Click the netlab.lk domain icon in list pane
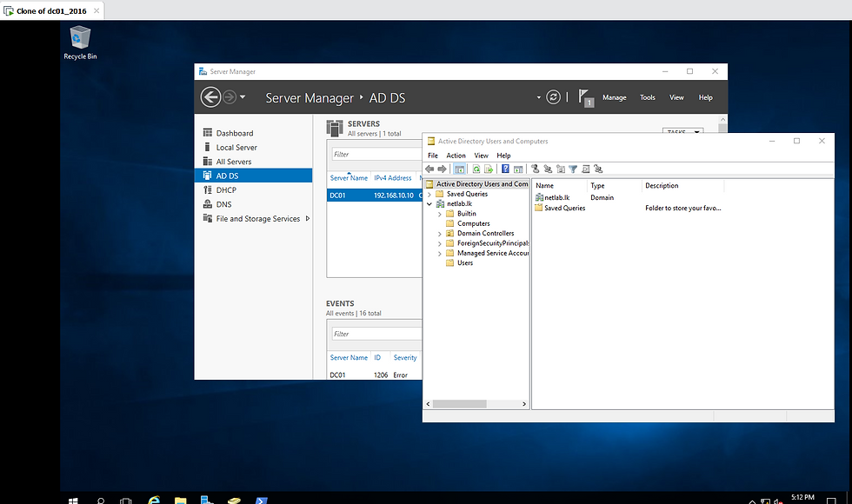 point(540,198)
